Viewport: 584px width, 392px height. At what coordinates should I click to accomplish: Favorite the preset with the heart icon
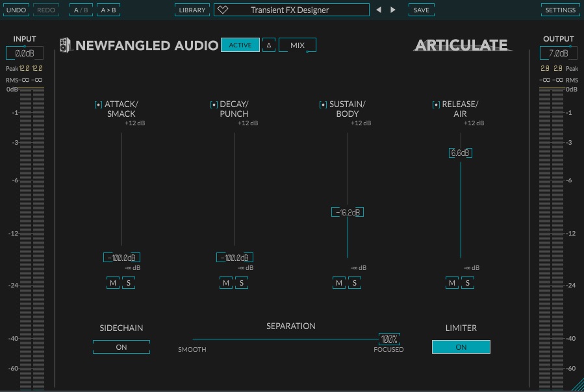(223, 10)
